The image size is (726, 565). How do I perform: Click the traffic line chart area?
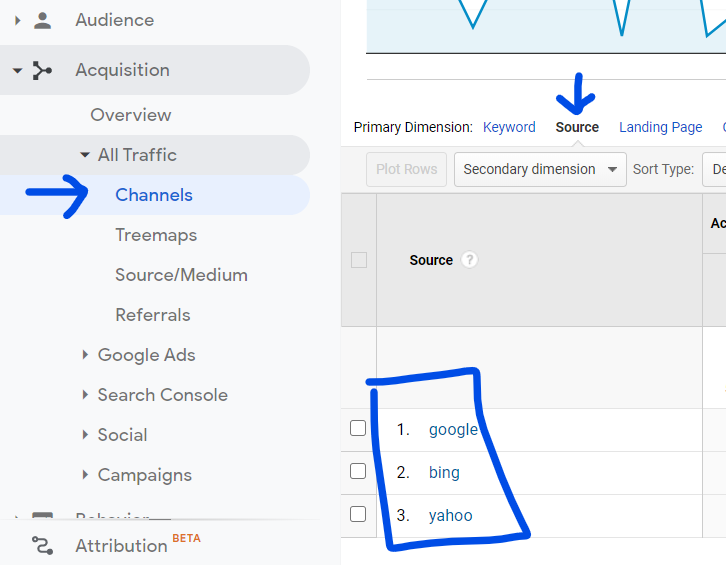tap(546, 26)
